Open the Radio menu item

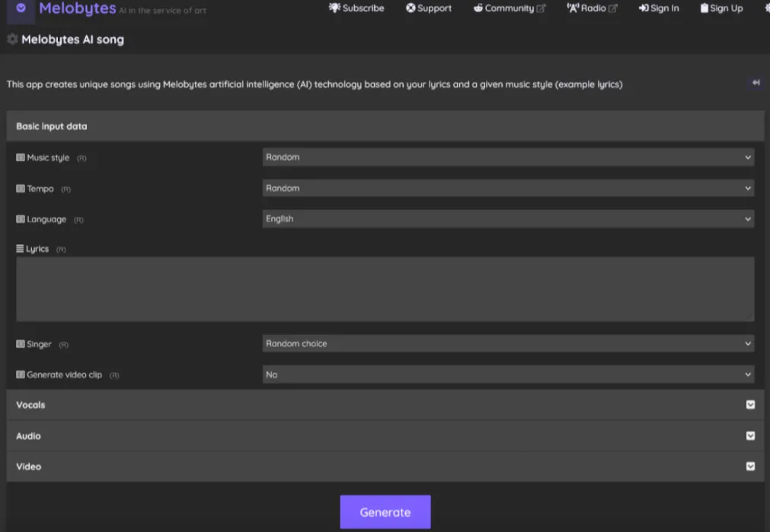tap(593, 8)
